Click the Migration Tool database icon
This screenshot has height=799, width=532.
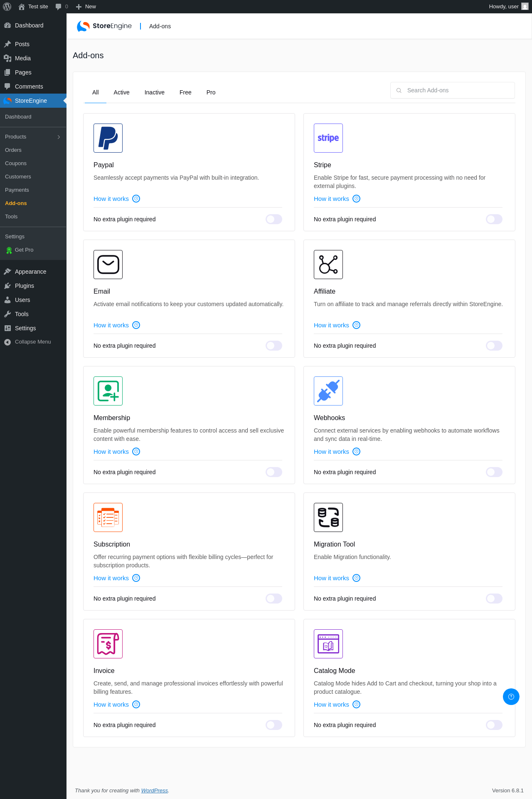coord(328,517)
